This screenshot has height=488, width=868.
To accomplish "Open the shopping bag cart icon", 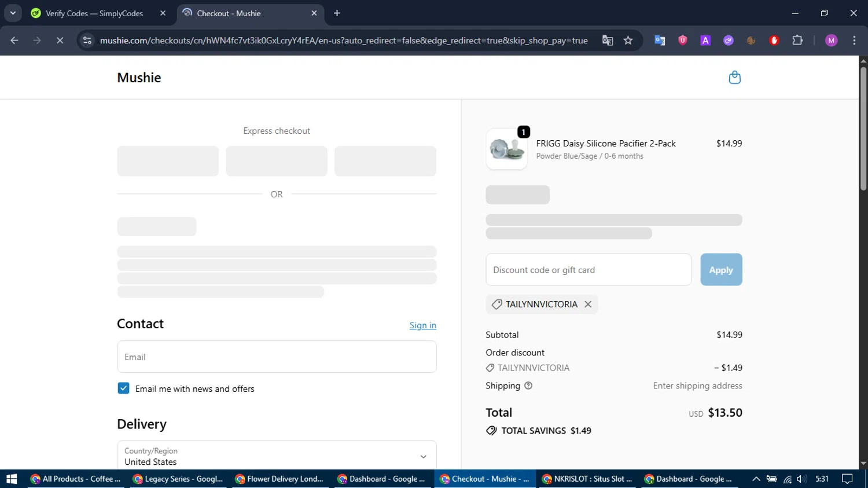I will 734,78.
